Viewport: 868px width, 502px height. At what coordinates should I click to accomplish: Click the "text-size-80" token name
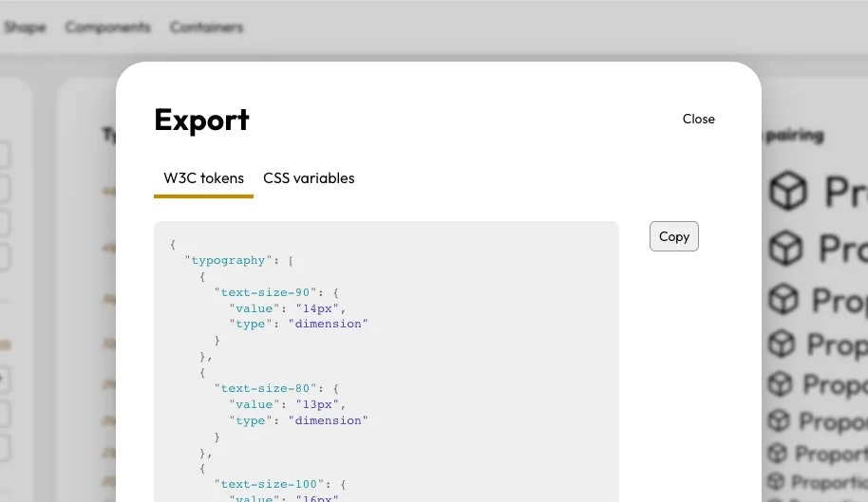pyautogui.click(x=265, y=389)
